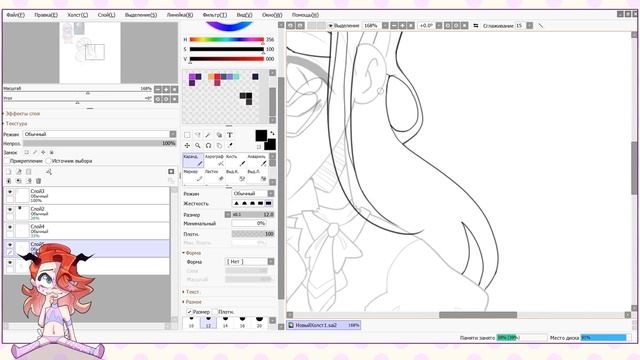Hide the Слой4 layer eye
Viewport: 640px width, 360px height.
pos(10,227)
